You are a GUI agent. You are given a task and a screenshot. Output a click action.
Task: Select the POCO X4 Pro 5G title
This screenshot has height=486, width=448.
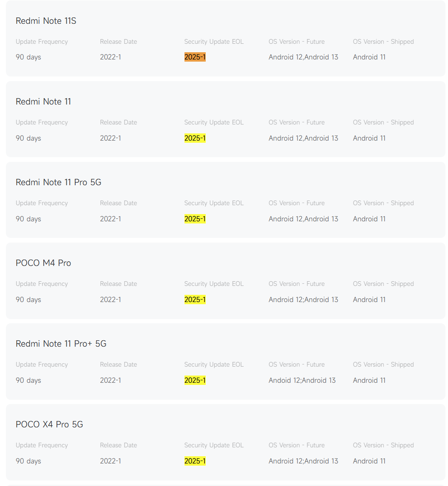pos(49,424)
